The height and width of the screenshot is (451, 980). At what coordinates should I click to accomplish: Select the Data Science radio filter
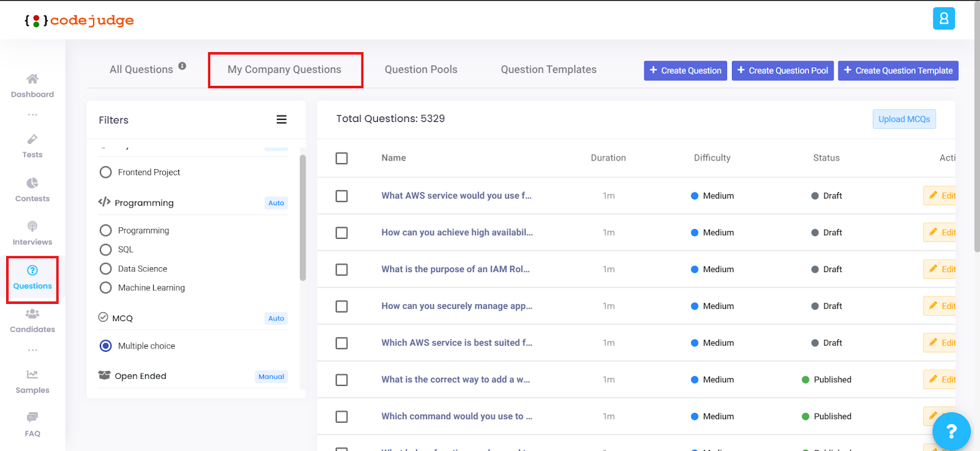(105, 268)
